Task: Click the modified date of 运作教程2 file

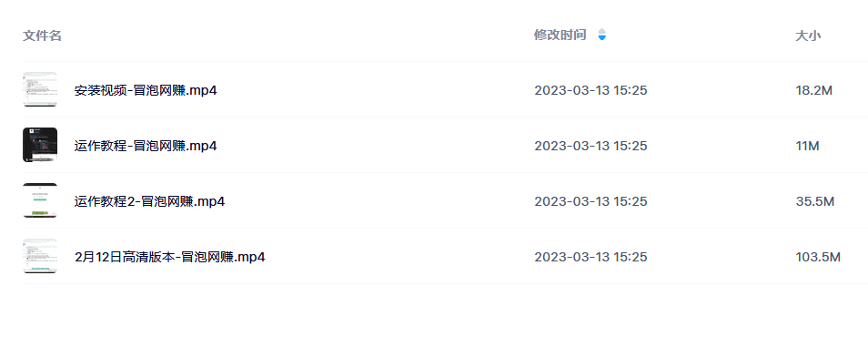Action: pyautogui.click(x=590, y=201)
